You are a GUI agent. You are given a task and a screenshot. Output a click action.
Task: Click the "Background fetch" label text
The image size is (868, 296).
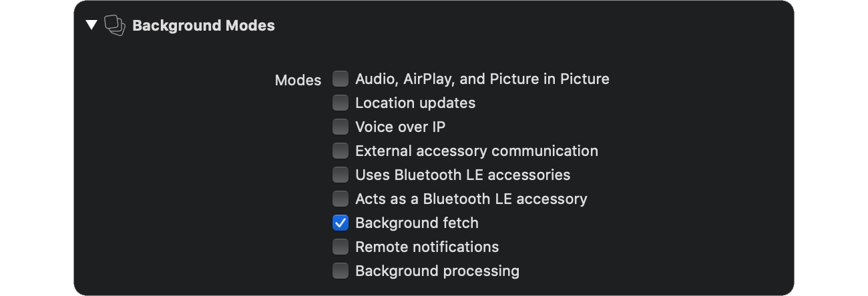click(417, 223)
